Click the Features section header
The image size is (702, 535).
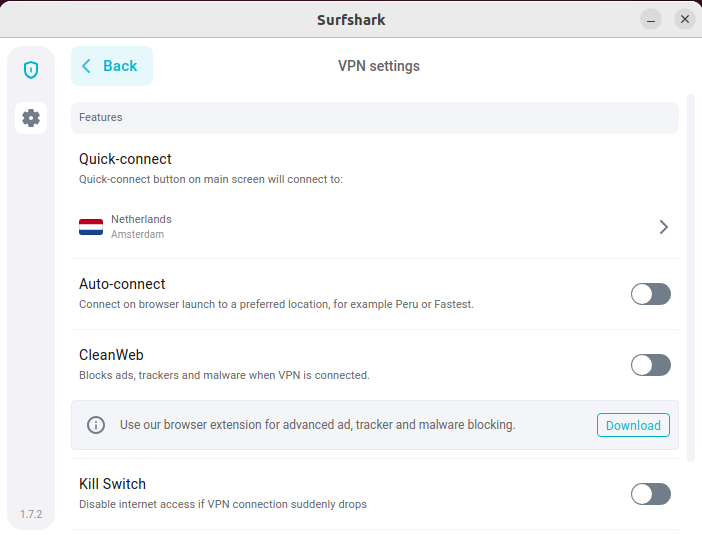(x=375, y=118)
